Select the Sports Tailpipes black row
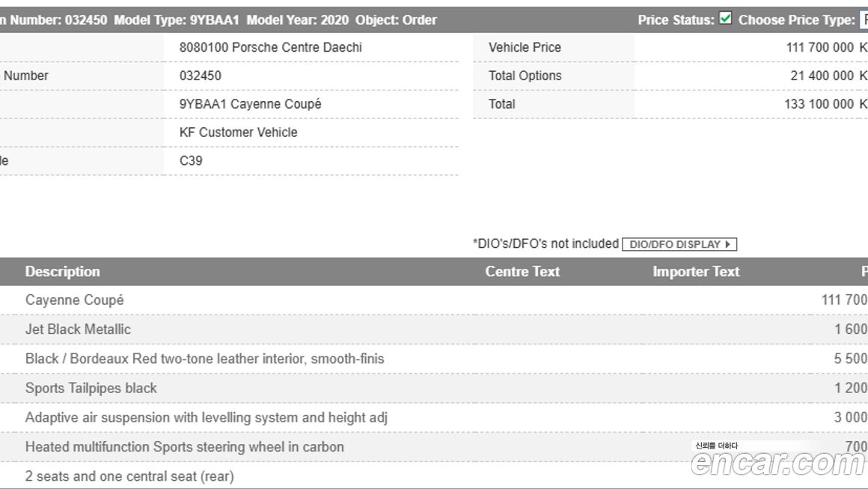The image size is (868, 489). coord(91,388)
